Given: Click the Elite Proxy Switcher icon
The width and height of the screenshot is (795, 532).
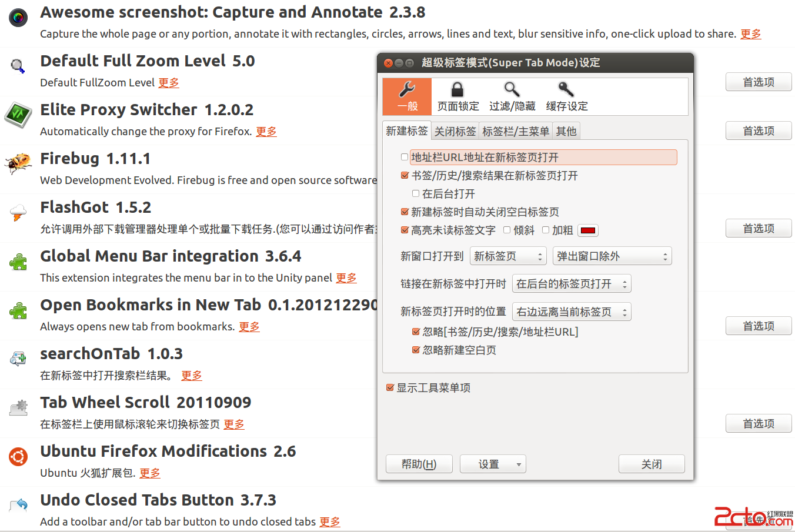Looking at the screenshot, I should click(18, 114).
